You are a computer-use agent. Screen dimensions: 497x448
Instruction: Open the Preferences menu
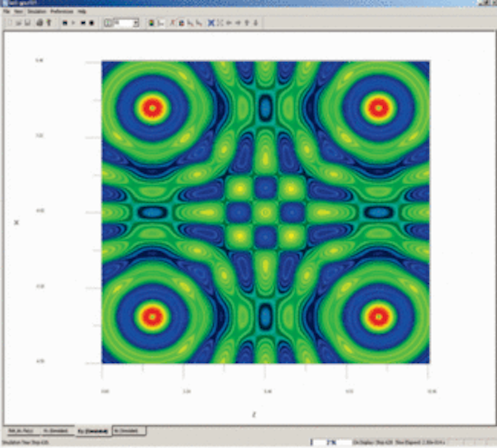coord(62,12)
